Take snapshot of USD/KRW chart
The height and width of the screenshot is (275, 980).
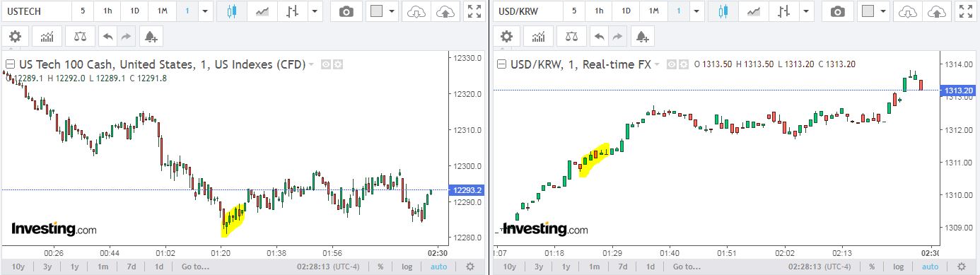tap(837, 11)
